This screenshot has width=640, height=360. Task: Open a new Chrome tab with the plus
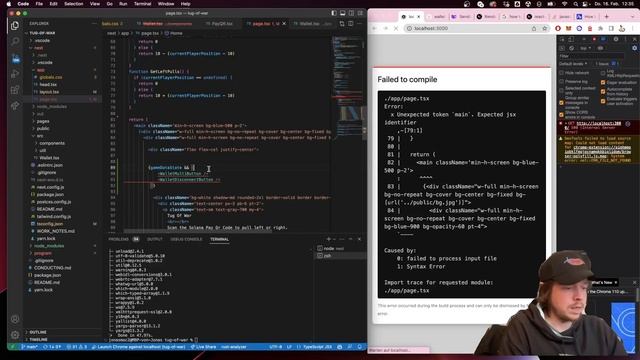607,17
